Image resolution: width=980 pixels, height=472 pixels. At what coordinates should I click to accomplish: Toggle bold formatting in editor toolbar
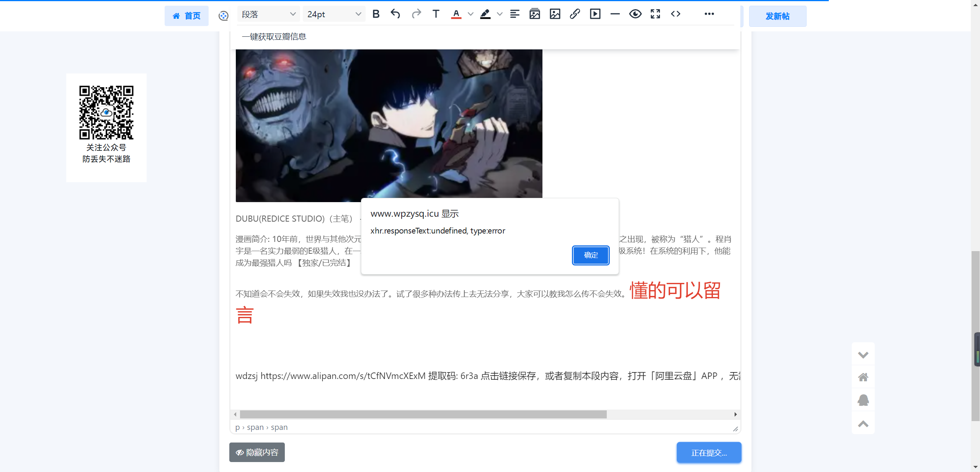click(x=376, y=14)
